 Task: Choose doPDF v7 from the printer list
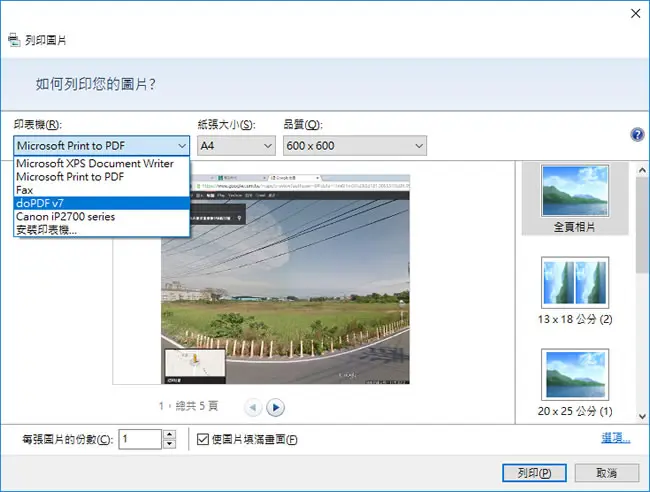[x=102, y=203]
